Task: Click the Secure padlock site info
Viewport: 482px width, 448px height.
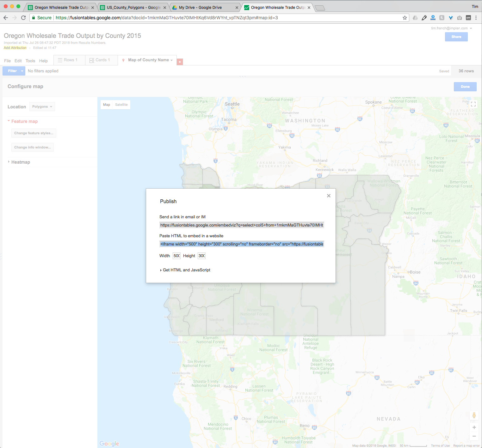Action: pos(42,18)
